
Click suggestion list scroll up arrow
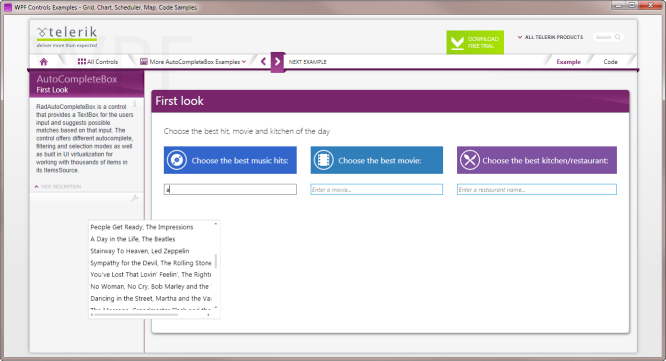(216, 223)
